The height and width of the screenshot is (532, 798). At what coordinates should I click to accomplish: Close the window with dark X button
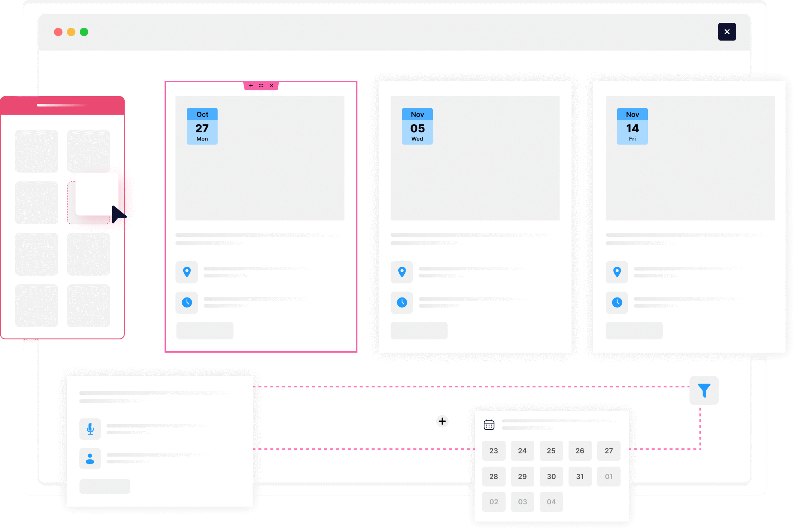(727, 31)
